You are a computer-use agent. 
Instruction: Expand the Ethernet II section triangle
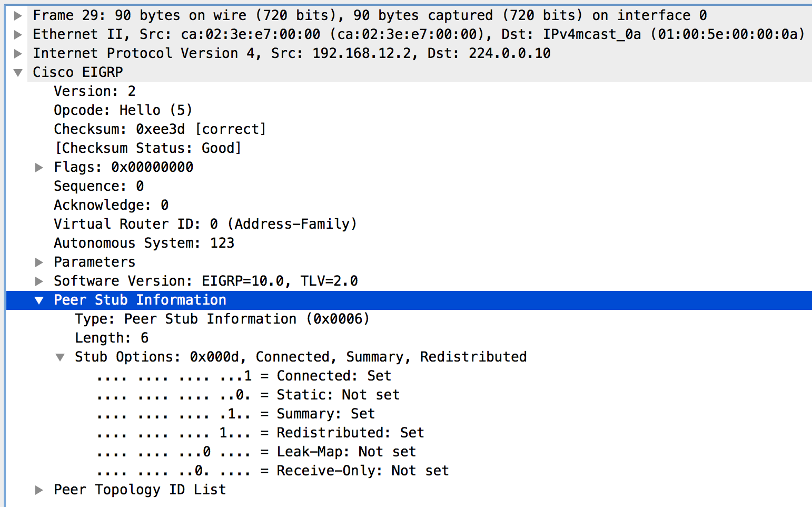click(x=18, y=35)
